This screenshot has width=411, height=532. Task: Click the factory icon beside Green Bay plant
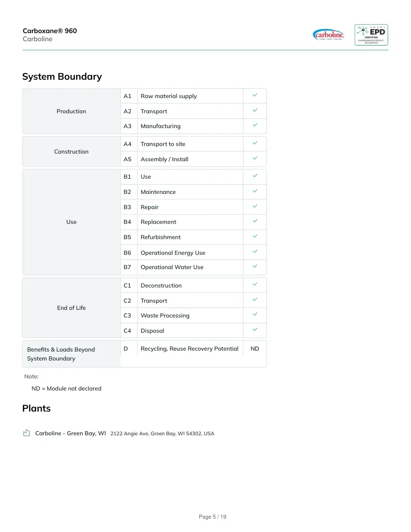26,433
